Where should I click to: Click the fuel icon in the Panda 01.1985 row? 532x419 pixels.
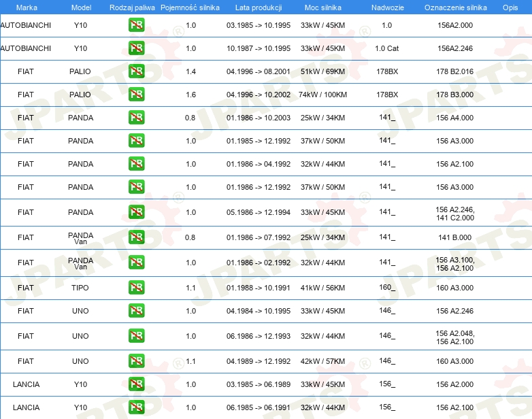coord(136,140)
